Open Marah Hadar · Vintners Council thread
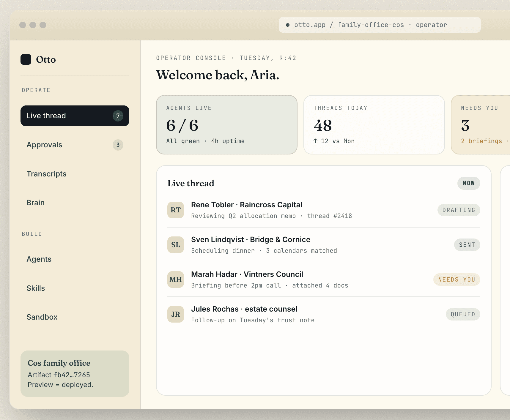The image size is (510, 420). tap(324, 280)
